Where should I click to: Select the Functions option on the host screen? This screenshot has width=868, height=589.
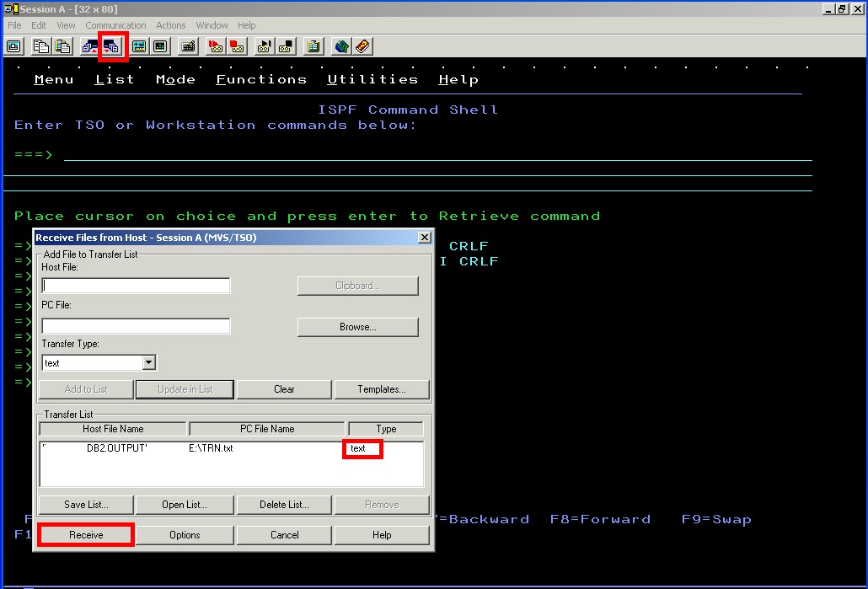point(261,79)
